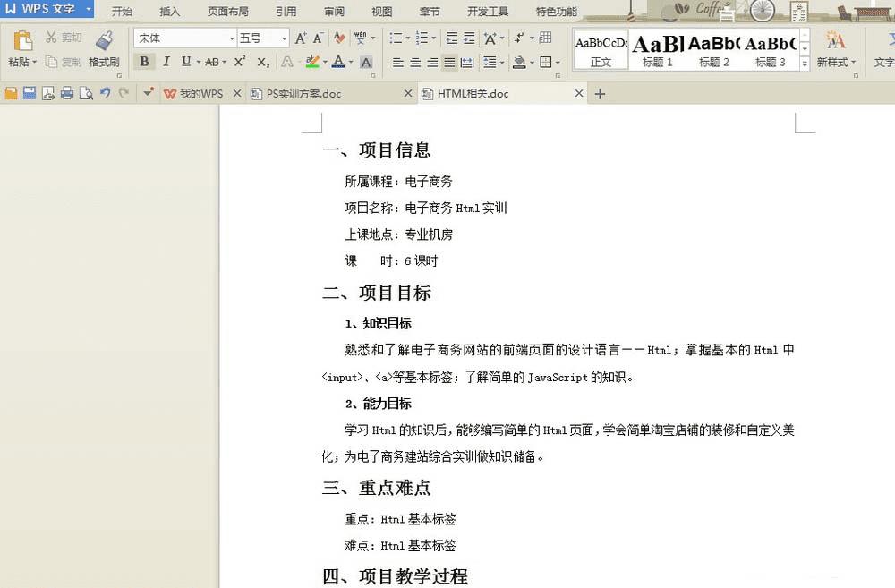Click the Cut (剪切) scissors button
Screen dimensions: 895x588
[64, 38]
